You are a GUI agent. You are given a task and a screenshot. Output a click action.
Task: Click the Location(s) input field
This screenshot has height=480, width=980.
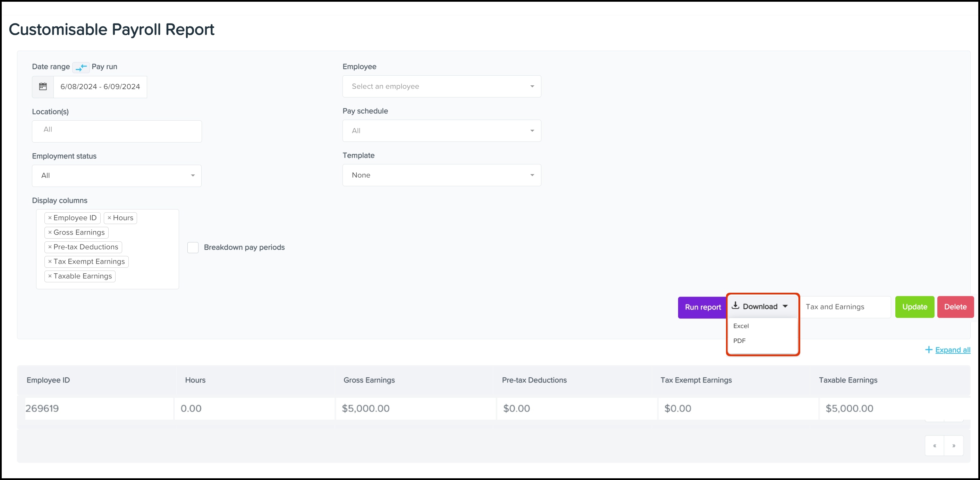point(117,131)
